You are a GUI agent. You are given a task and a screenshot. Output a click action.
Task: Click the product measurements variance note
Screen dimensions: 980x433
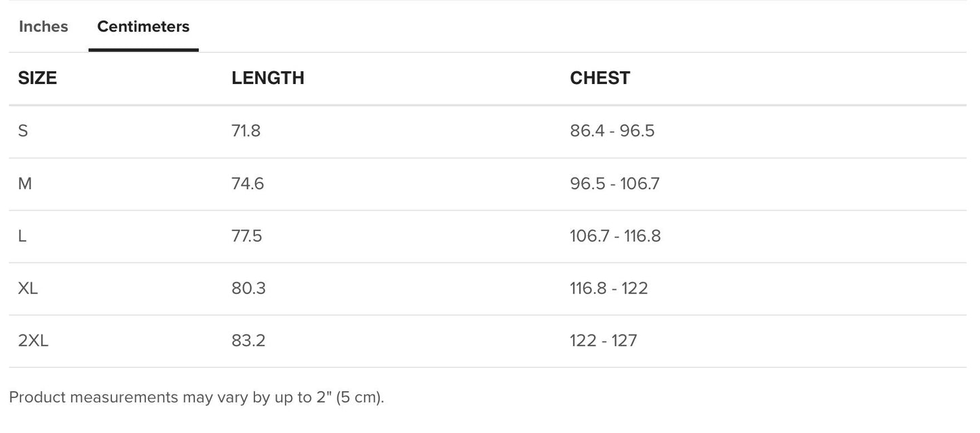(x=197, y=397)
